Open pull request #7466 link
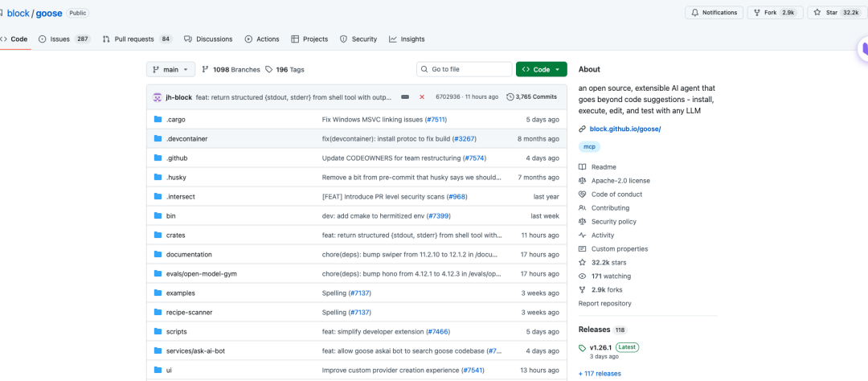The width and height of the screenshot is (868, 381). (x=438, y=332)
